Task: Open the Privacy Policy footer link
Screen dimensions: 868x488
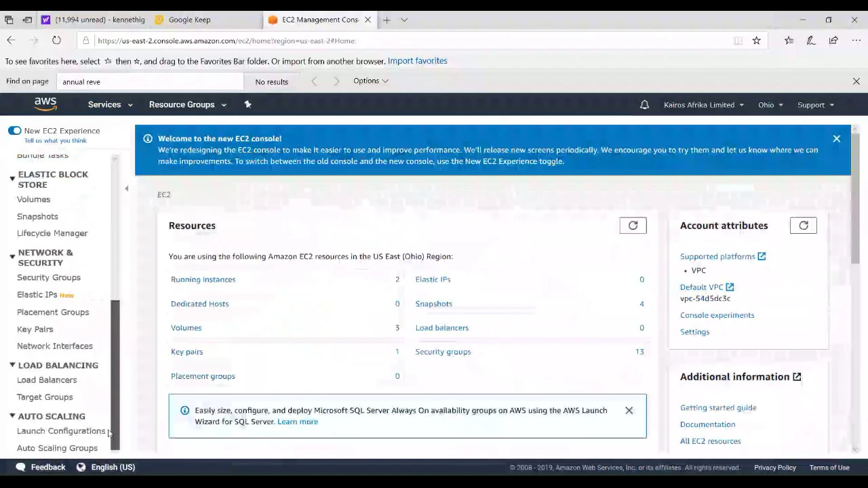Action: 774,468
